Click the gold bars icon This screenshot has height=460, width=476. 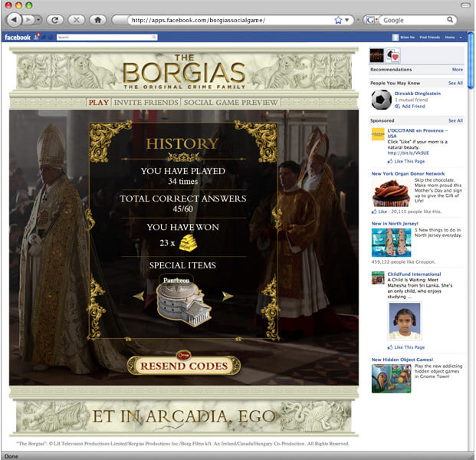[189, 242]
